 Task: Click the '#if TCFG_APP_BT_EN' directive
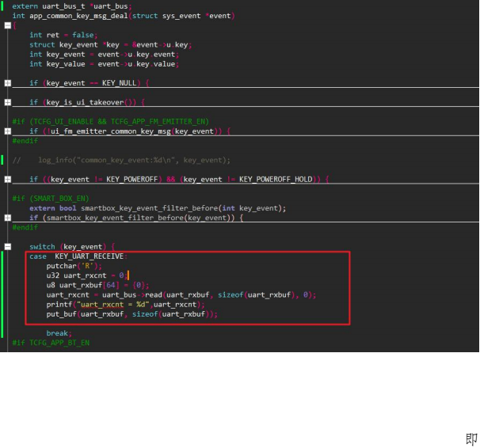coord(51,343)
